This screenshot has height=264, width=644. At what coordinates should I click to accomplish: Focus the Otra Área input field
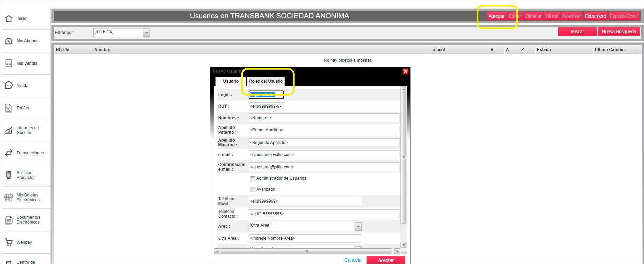(x=305, y=238)
